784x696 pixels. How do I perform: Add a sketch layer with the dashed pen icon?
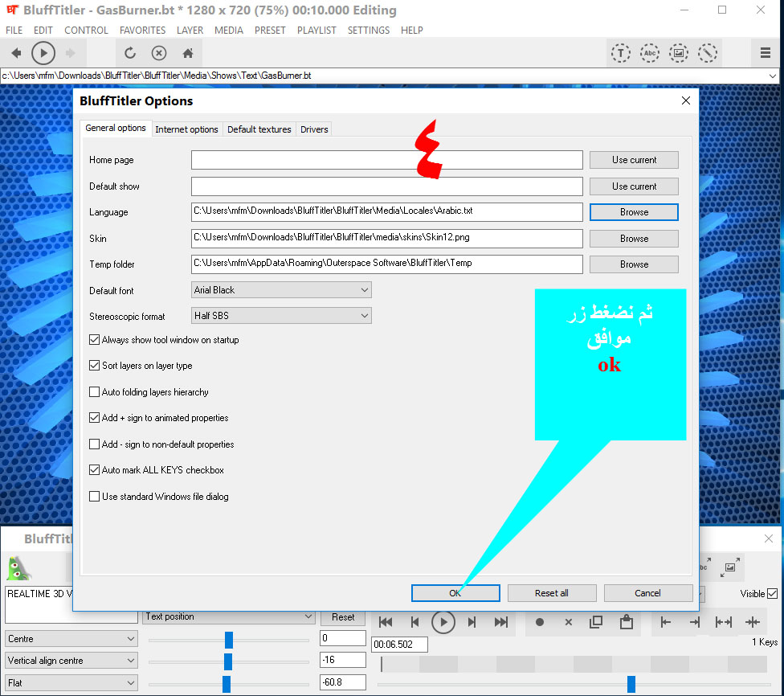708,53
